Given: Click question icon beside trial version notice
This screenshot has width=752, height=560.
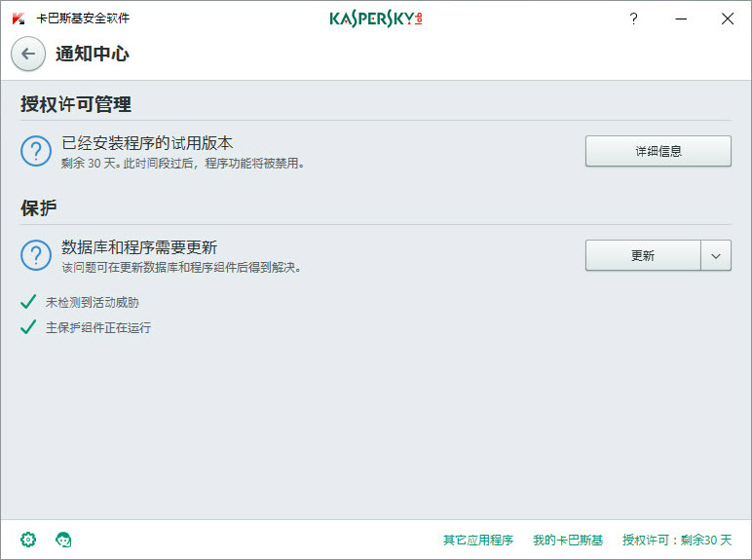Looking at the screenshot, I should (x=36, y=151).
